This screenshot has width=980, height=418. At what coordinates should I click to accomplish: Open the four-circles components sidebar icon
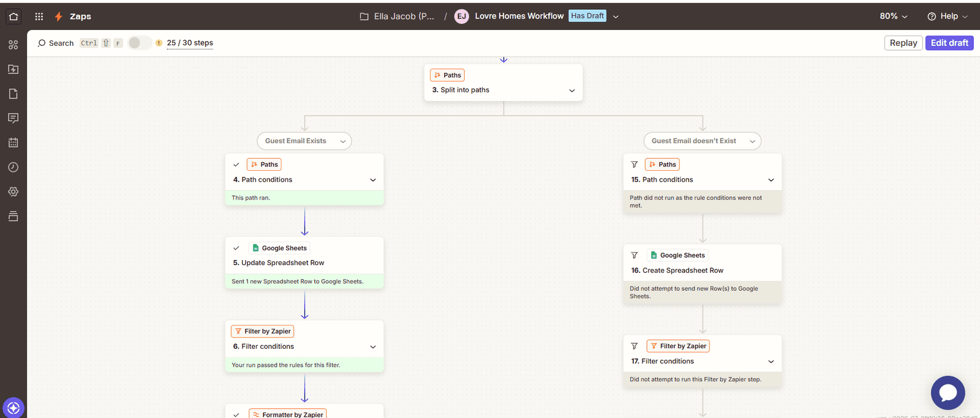pos(13,45)
